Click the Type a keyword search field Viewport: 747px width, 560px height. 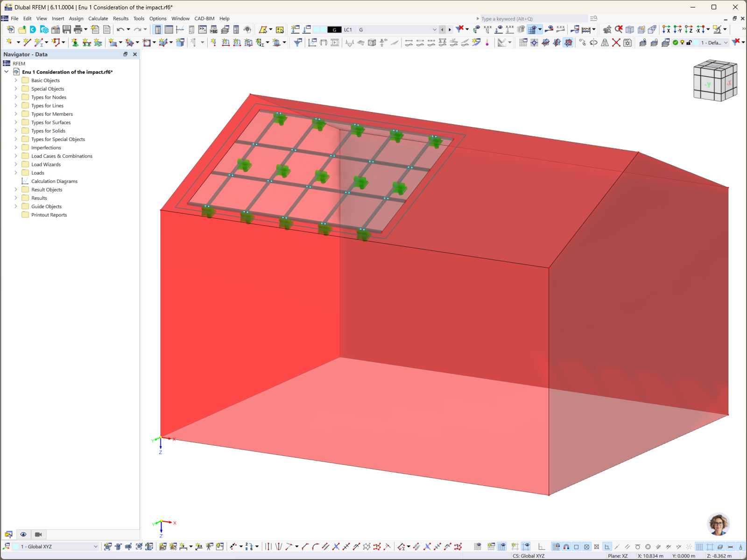(528, 18)
